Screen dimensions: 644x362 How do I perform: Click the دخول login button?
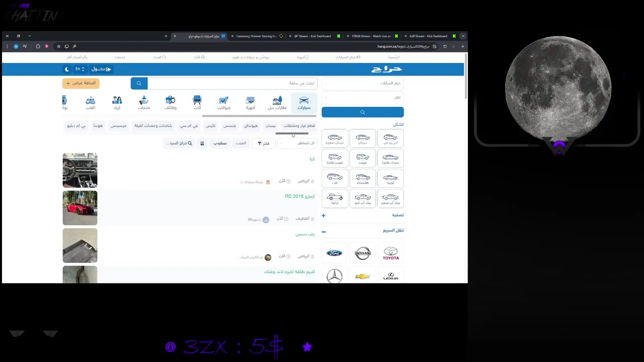tap(101, 69)
